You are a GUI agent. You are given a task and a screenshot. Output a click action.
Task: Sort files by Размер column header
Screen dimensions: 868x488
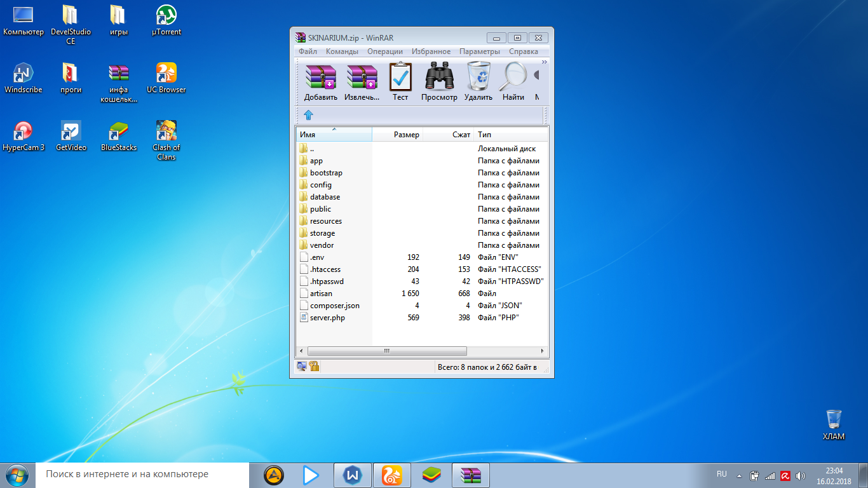(397, 135)
